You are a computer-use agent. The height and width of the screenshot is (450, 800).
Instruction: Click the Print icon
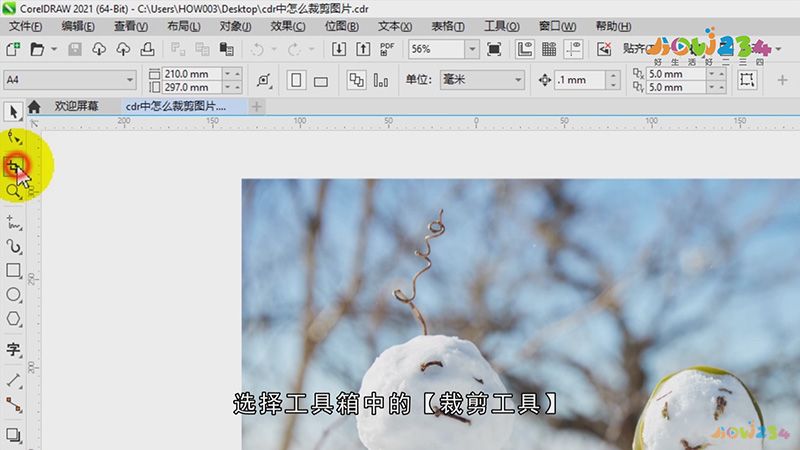click(x=147, y=49)
